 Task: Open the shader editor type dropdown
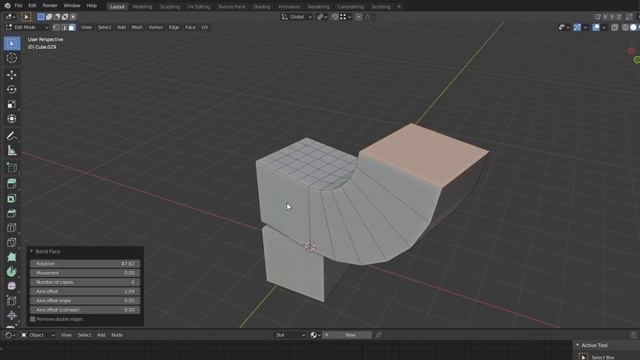tap(10, 335)
